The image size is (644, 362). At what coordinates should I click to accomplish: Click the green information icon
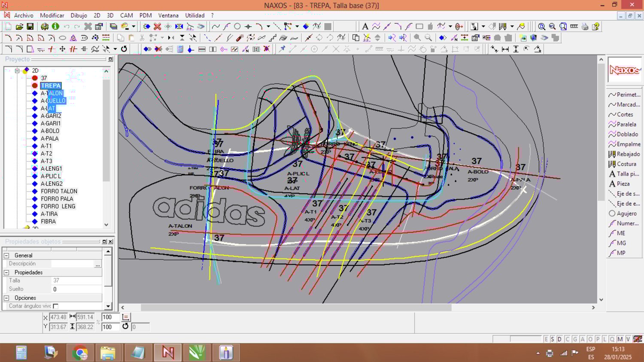[55, 27]
